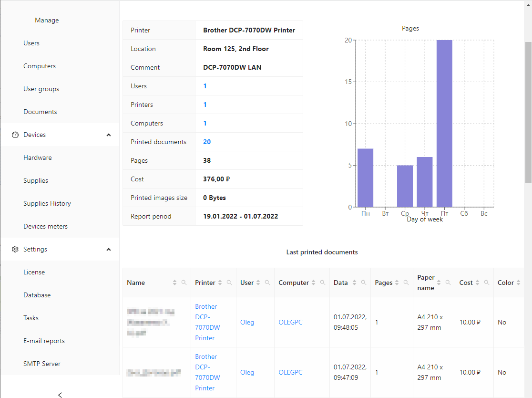532x398 pixels.
Task: Click OLEGPC link in the first row
Action: pyautogui.click(x=290, y=322)
